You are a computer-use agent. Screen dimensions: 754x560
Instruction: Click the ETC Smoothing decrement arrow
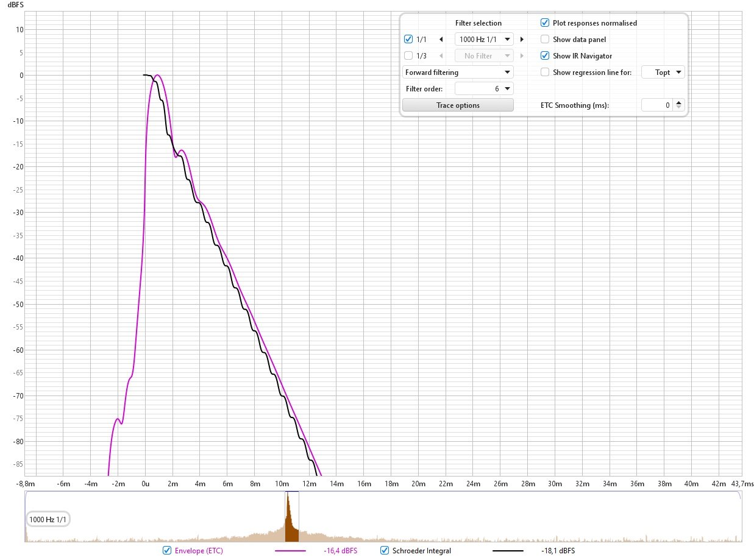[680, 108]
